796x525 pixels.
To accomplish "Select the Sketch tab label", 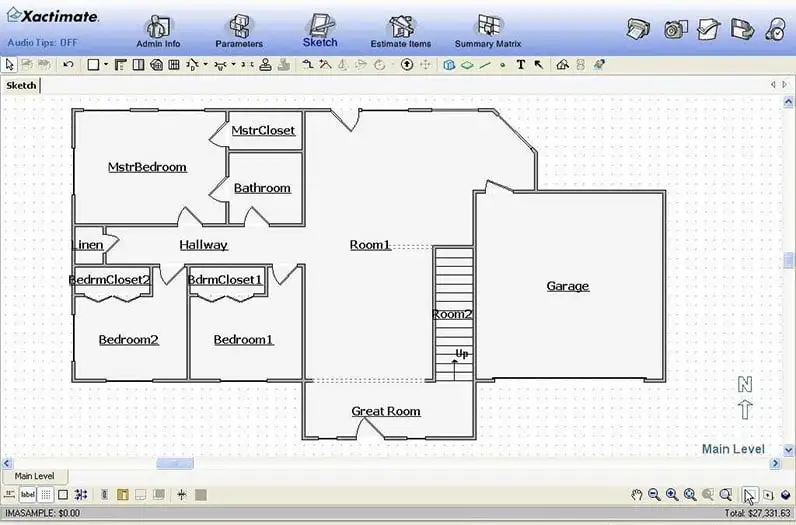I will (x=21, y=85).
